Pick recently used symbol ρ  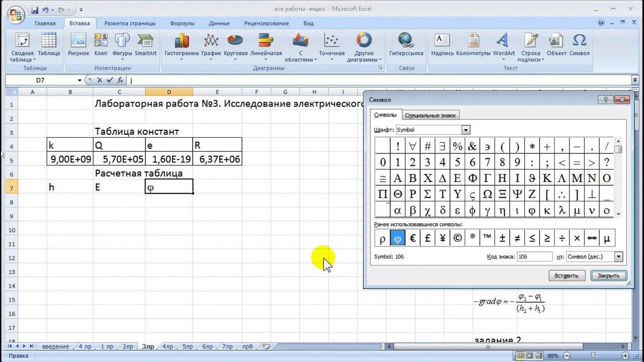pos(382,239)
